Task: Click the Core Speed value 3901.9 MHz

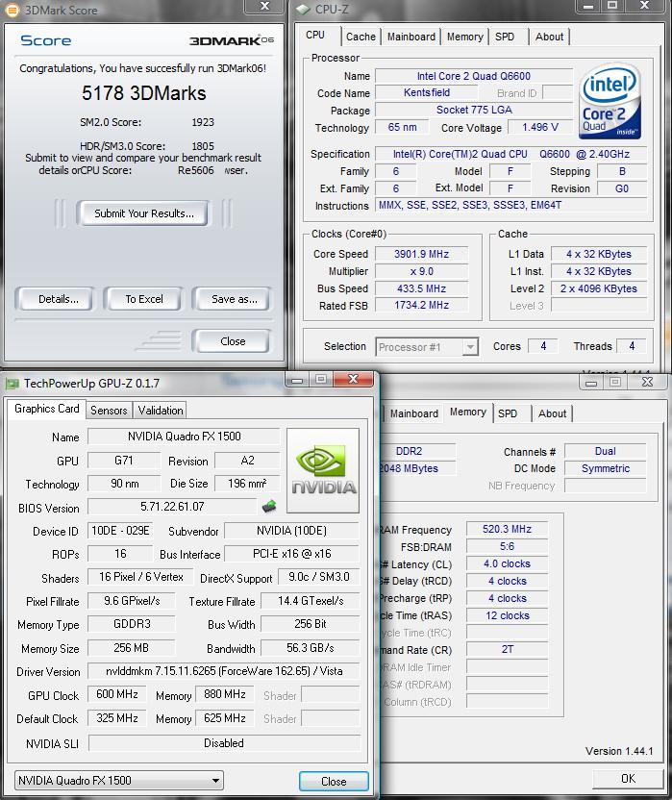Action: point(421,254)
